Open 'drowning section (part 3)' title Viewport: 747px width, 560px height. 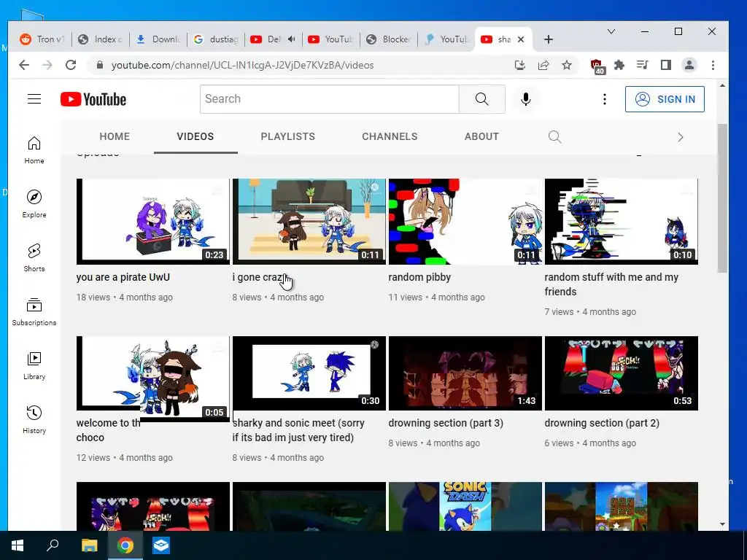(446, 423)
